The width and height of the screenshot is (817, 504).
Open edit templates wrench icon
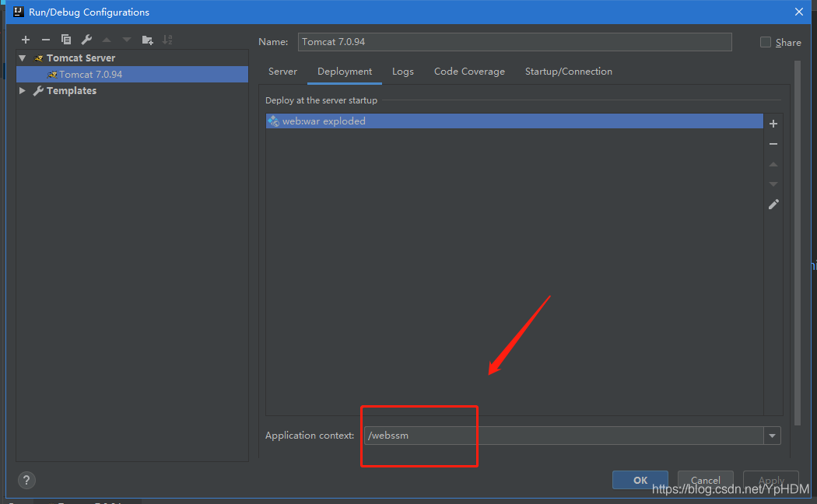tap(86, 40)
